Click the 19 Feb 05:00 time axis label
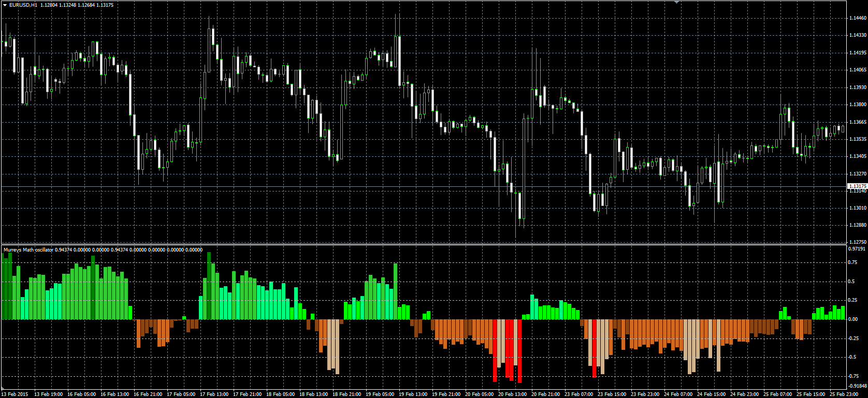The height and width of the screenshot is (398, 868). pos(380,394)
